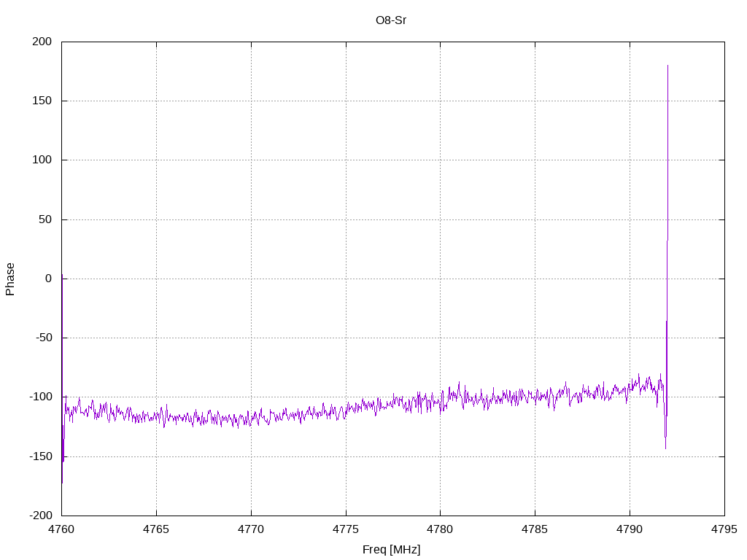Screen dimensions: 747x560
Task: Click the y-axis tick label '0'
Action: click(49, 279)
